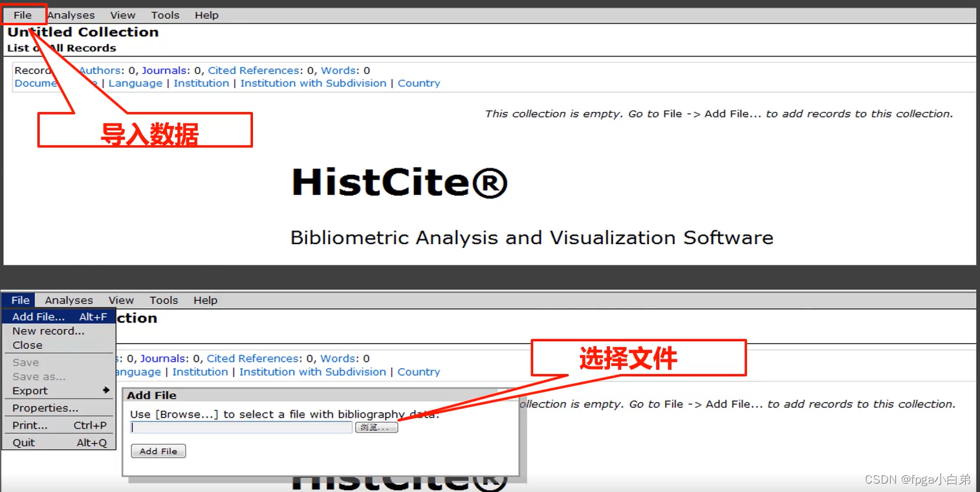Open the File menu in the top window
The height and width of the screenshot is (492, 980).
coord(22,15)
